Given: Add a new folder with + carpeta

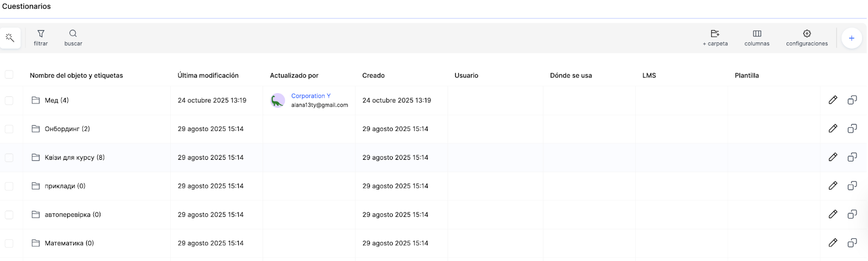Looking at the screenshot, I should coord(715,38).
